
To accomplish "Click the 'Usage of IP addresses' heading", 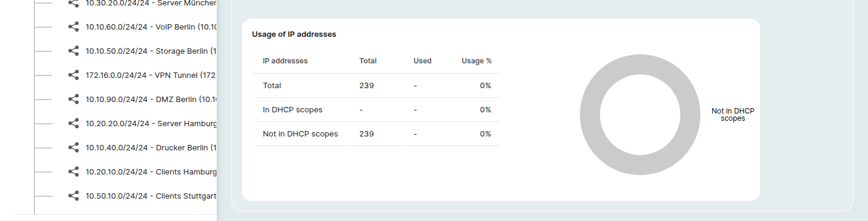I will point(294,34).
